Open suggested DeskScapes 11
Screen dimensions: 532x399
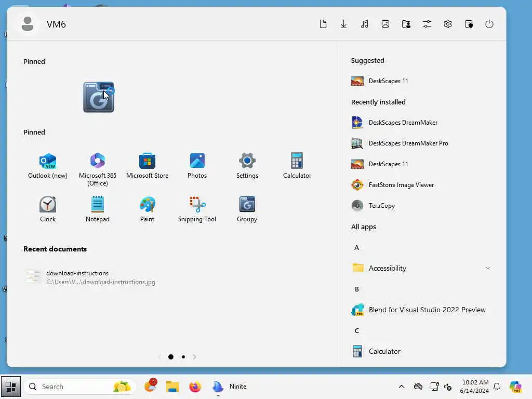coord(422,81)
